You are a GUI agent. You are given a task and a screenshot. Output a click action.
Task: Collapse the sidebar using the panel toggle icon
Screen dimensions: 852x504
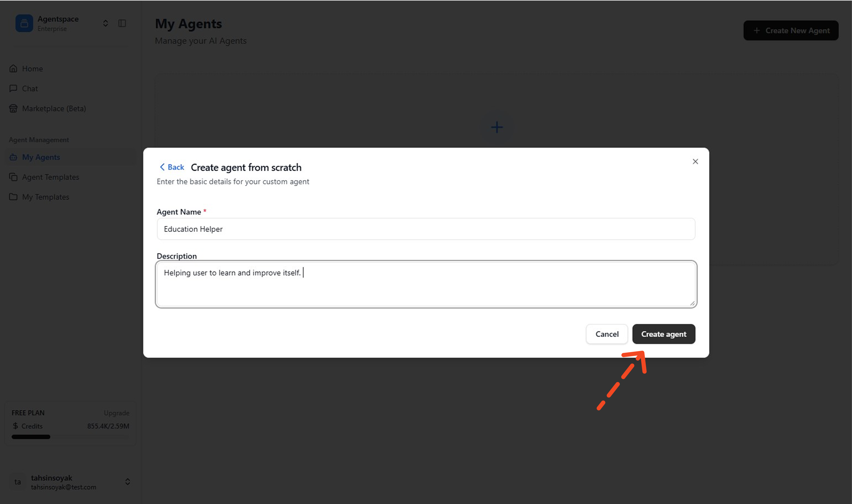click(122, 23)
